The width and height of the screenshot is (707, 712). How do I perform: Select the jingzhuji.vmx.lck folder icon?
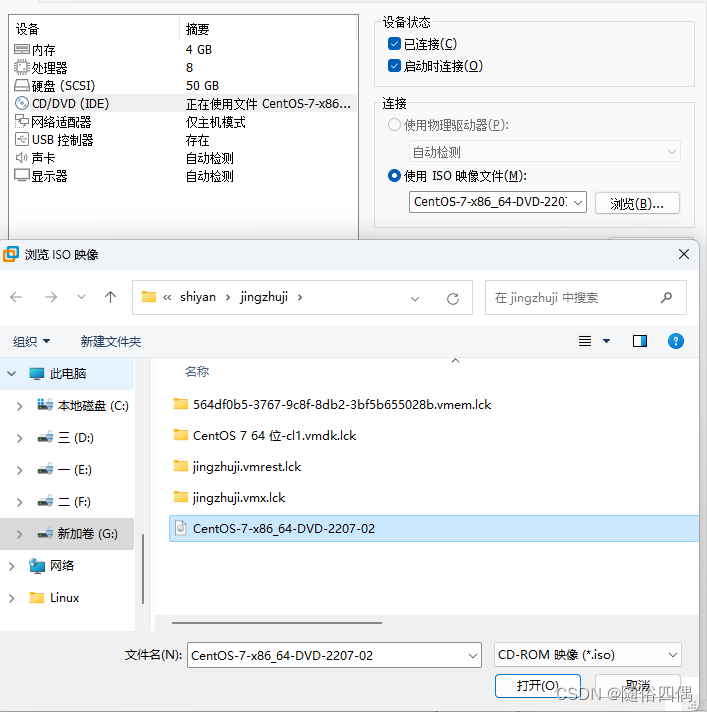point(181,497)
